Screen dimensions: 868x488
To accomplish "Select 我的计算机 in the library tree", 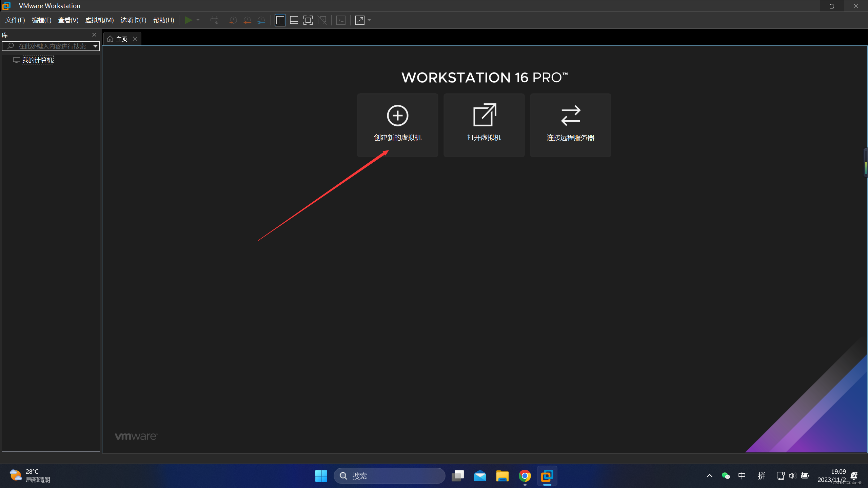I will click(37, 60).
